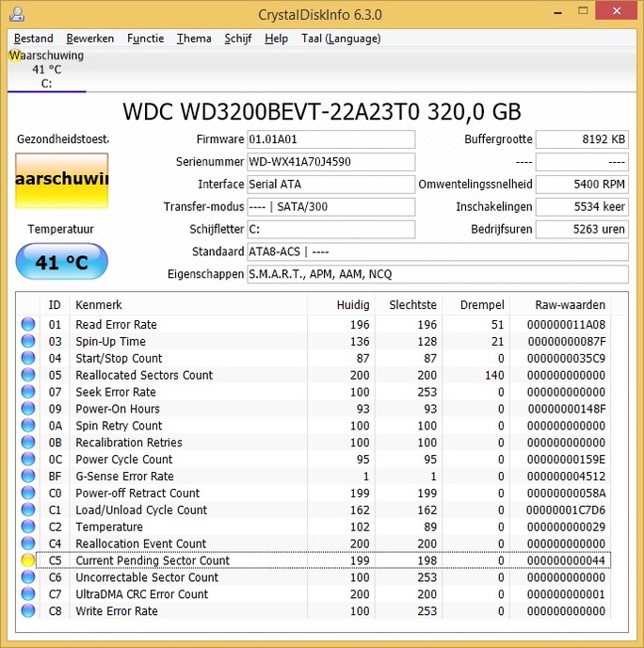Image resolution: width=644 pixels, height=648 pixels.
Task: Open the Schijf menu
Action: pos(238,39)
